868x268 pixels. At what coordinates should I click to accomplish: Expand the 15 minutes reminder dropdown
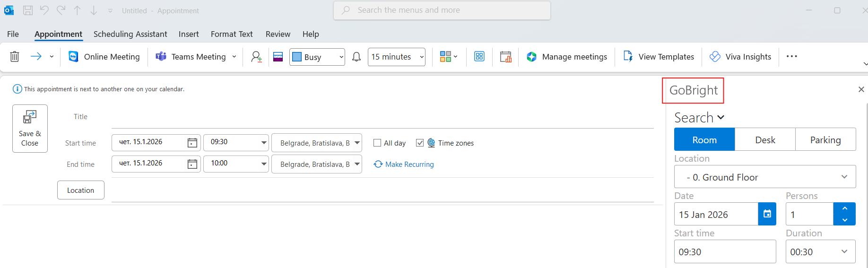[396, 57]
